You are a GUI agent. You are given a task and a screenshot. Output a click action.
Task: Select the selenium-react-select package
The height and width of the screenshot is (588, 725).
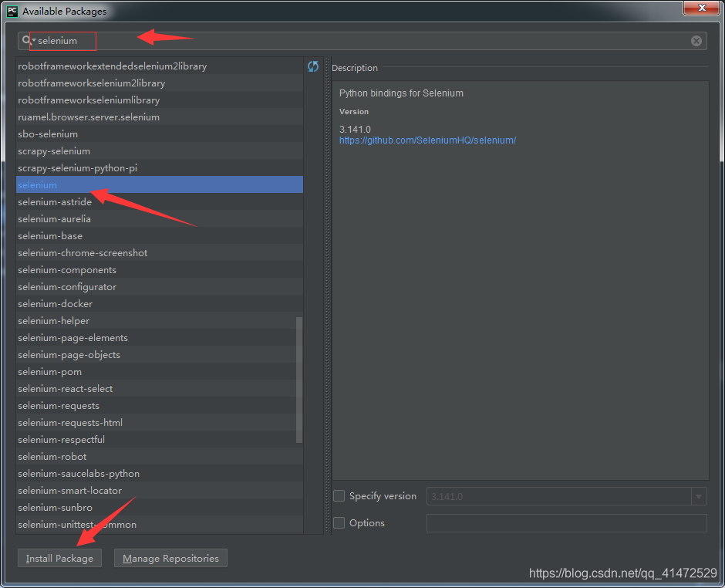(160, 389)
